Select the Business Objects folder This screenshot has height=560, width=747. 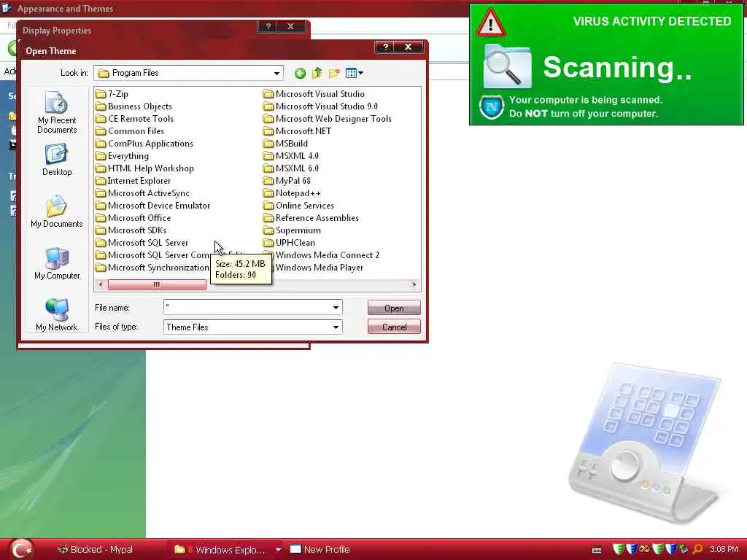pos(134,106)
